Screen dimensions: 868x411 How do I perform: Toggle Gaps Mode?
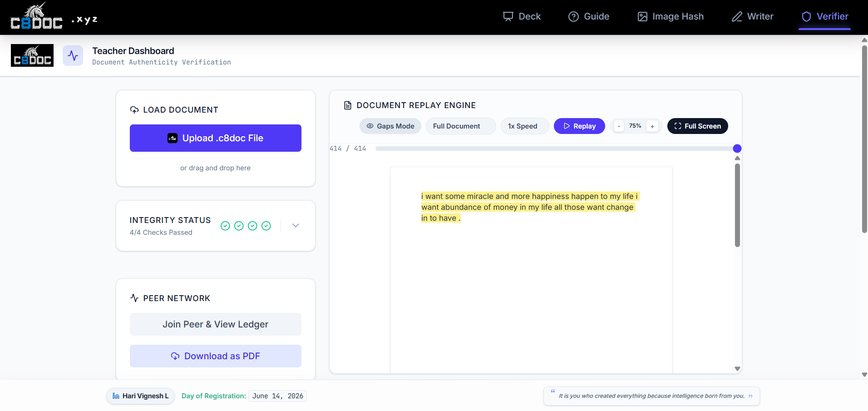click(390, 126)
